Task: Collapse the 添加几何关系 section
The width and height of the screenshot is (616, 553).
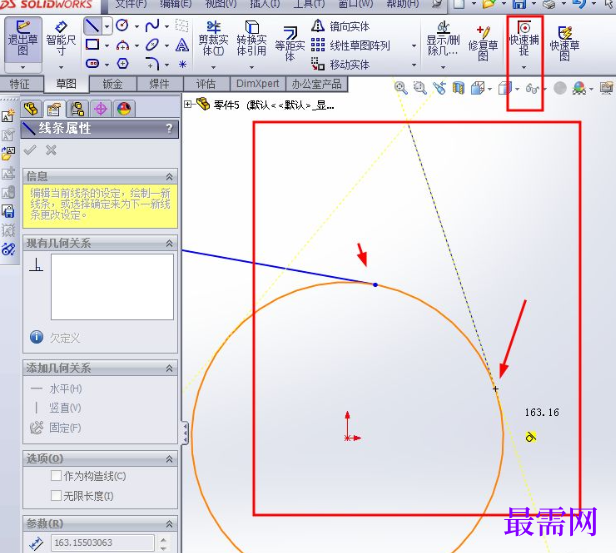Action: pyautogui.click(x=169, y=368)
